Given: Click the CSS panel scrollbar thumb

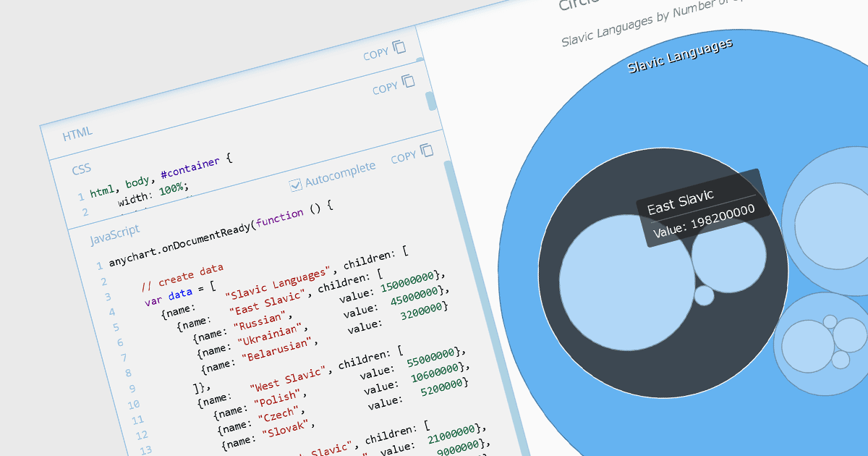Looking at the screenshot, I should pos(431,101).
